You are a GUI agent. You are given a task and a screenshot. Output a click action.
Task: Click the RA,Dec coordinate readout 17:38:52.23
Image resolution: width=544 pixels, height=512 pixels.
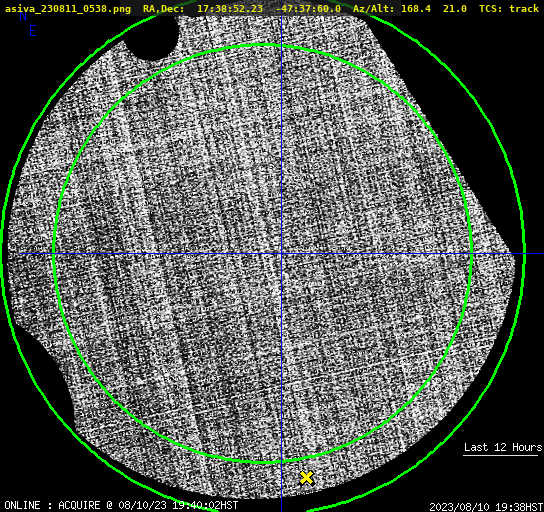(x=230, y=8)
